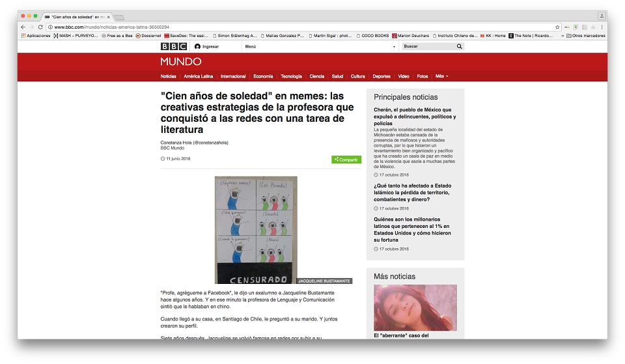Click the browser forward arrow
Image resolution: width=625 pixels, height=364 pixels.
click(31, 27)
